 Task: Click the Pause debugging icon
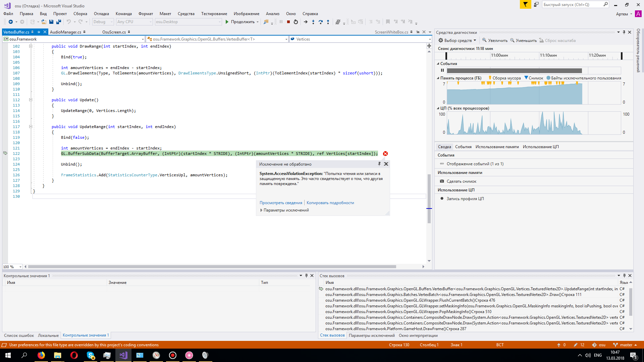tap(281, 22)
